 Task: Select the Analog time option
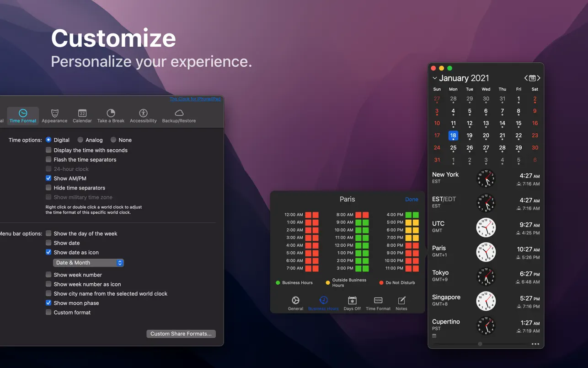pyautogui.click(x=80, y=140)
